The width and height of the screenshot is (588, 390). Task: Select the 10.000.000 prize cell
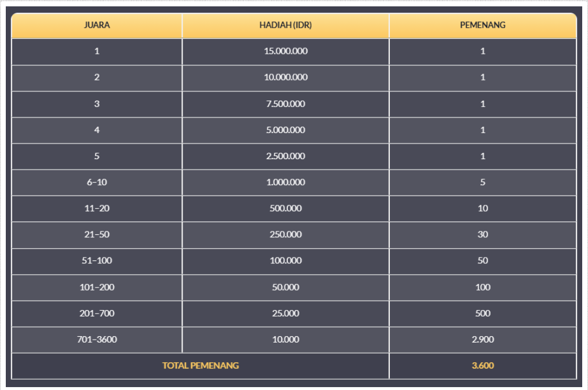tap(286, 78)
